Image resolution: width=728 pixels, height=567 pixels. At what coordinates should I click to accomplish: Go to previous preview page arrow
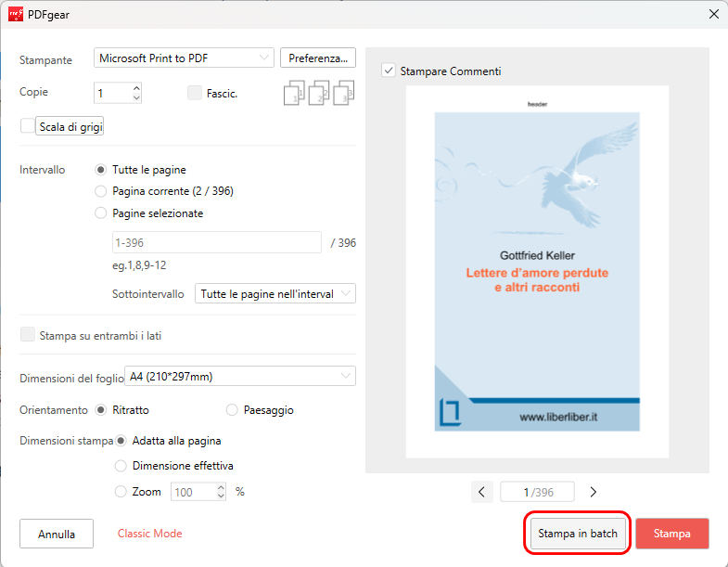(x=481, y=492)
